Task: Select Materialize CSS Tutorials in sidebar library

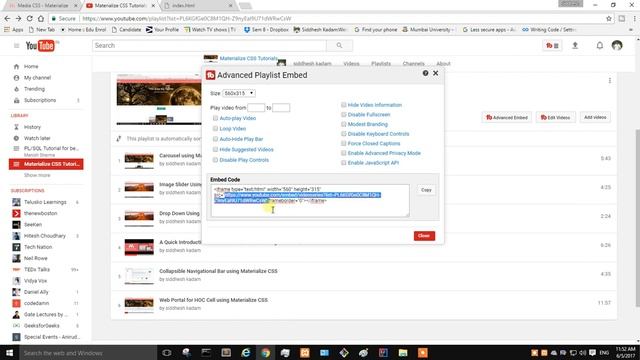Action: pos(46,164)
